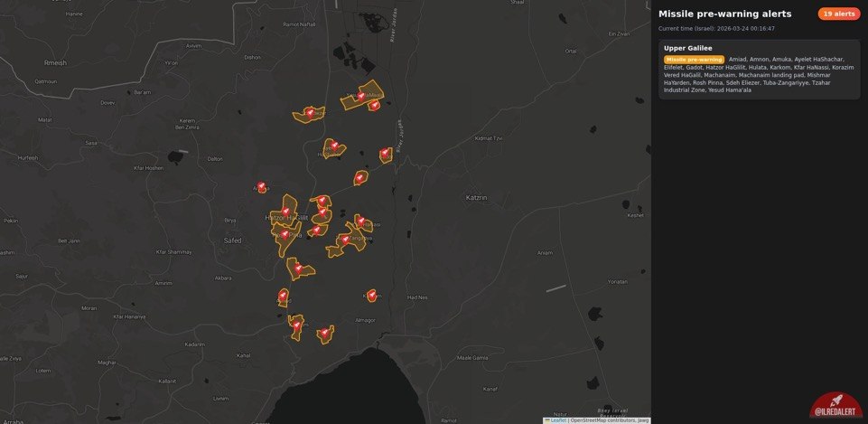The height and width of the screenshot is (424, 868).
Task: Select the Yesud HaMa'ala missile alert marker
Action: tap(361, 96)
